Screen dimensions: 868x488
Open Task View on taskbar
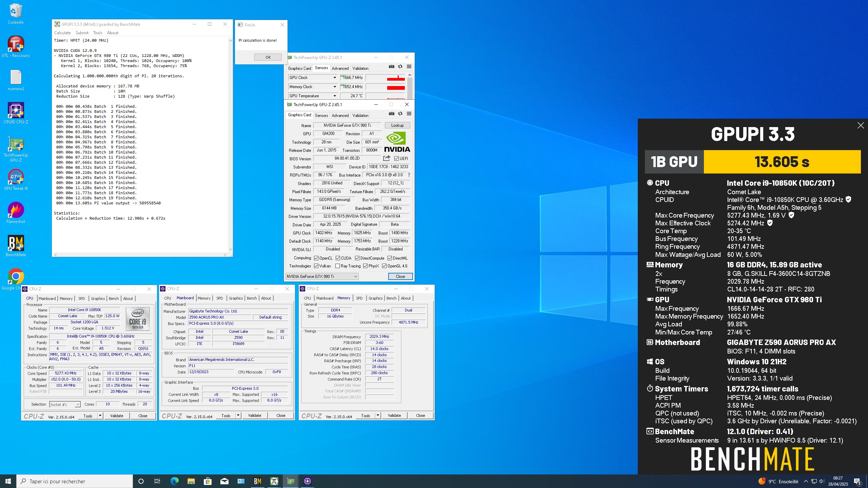(157, 481)
